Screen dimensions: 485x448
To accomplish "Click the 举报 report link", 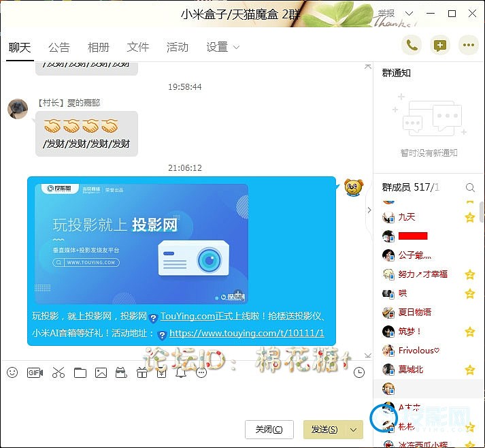I will tap(386, 14).
